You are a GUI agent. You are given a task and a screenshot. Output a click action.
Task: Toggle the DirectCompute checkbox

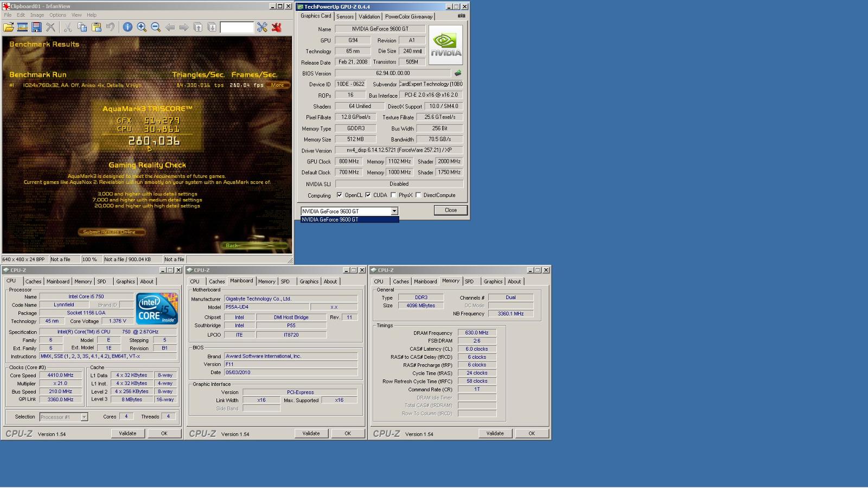[x=418, y=195]
